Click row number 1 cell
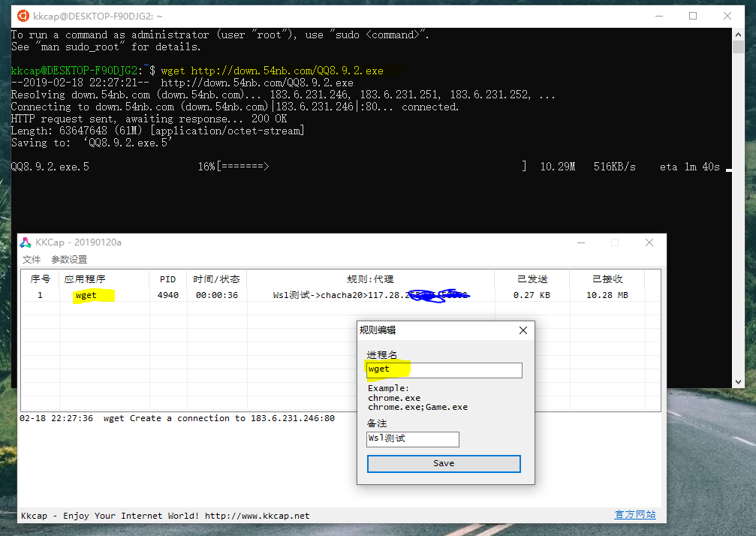756x536 pixels. pyautogui.click(x=40, y=295)
